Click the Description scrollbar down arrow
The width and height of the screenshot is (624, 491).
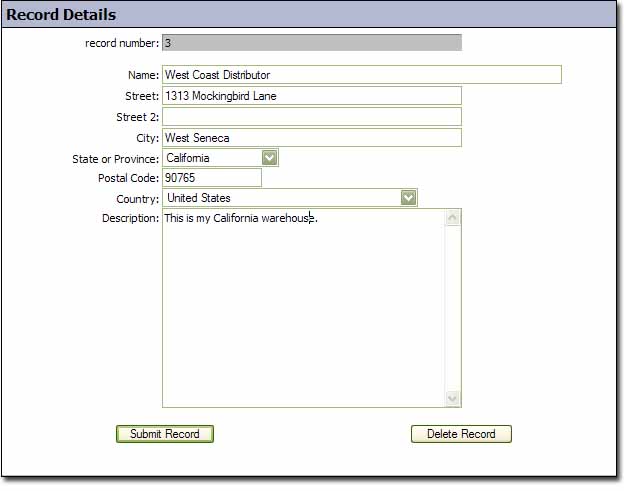click(x=452, y=398)
